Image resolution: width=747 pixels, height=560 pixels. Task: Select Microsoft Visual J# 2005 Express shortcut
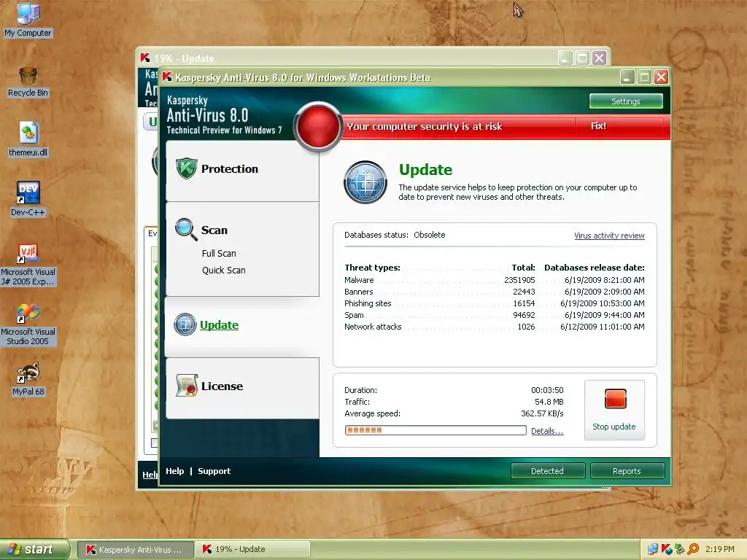[x=28, y=265]
